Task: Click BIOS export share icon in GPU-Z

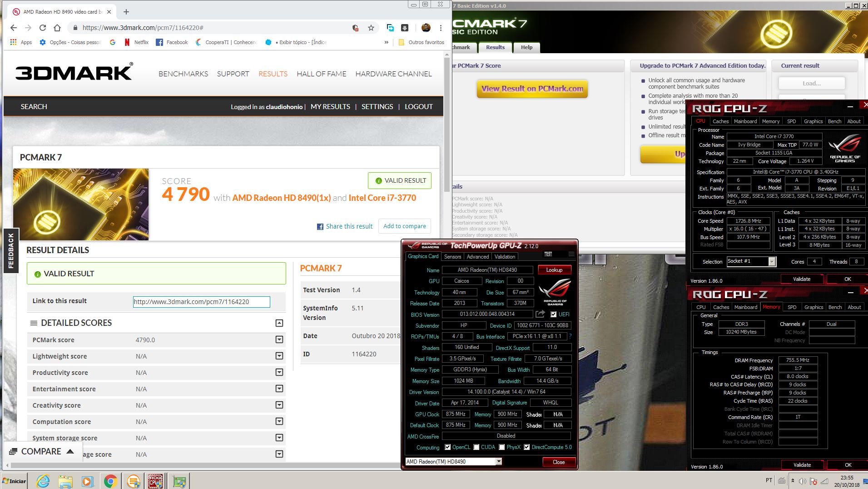Action: tap(540, 314)
